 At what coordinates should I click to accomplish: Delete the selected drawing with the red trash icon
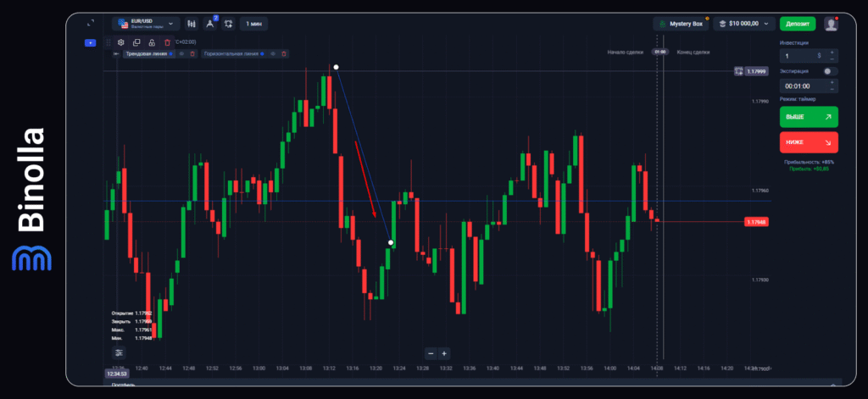point(167,42)
